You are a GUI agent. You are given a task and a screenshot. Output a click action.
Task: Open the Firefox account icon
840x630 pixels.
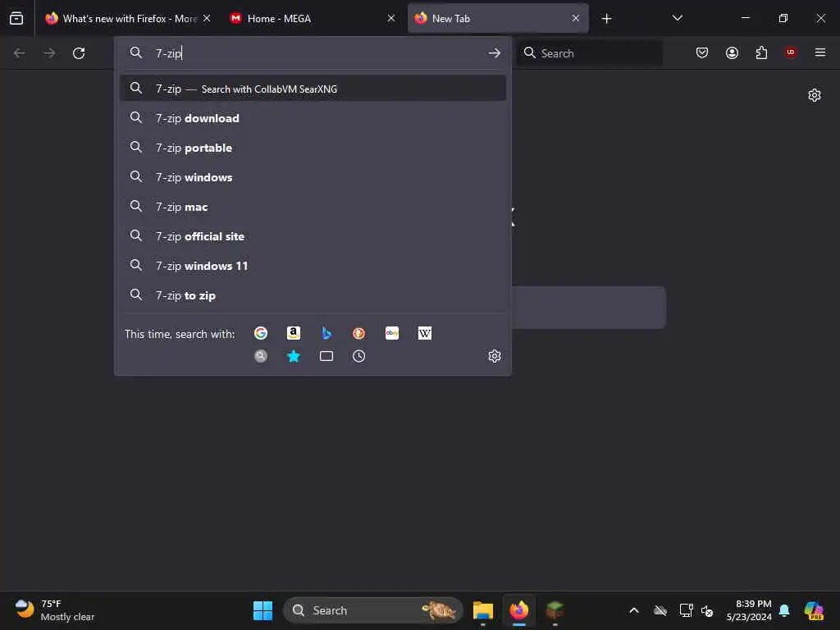(x=732, y=52)
